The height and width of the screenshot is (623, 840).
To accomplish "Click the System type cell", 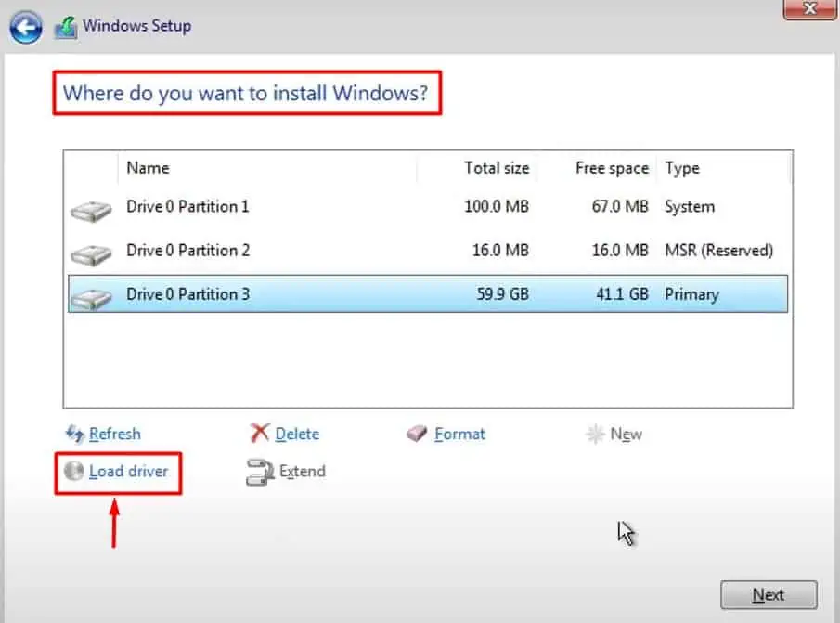I will pyautogui.click(x=690, y=207).
